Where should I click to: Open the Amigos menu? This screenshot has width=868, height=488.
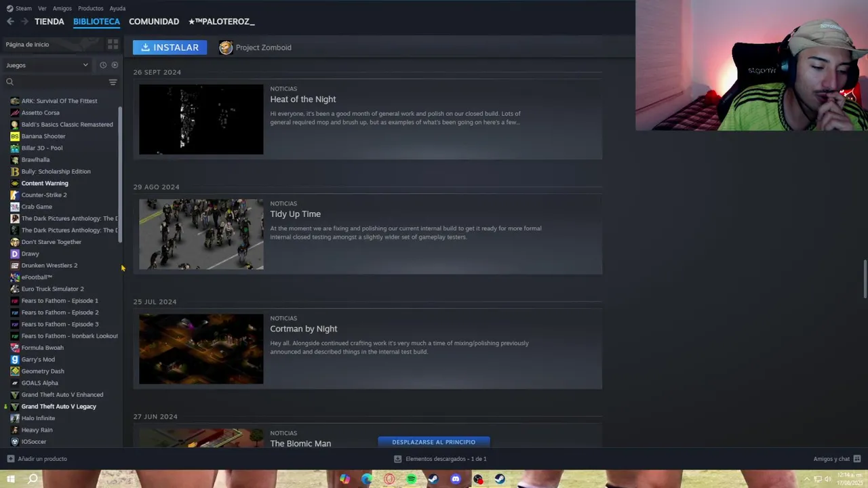[62, 8]
